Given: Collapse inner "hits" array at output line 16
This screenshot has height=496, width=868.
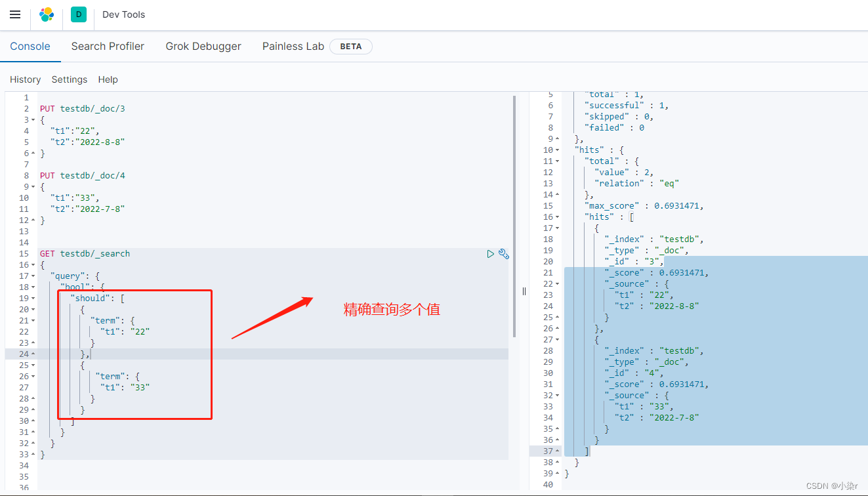Looking at the screenshot, I should pyautogui.click(x=558, y=217).
